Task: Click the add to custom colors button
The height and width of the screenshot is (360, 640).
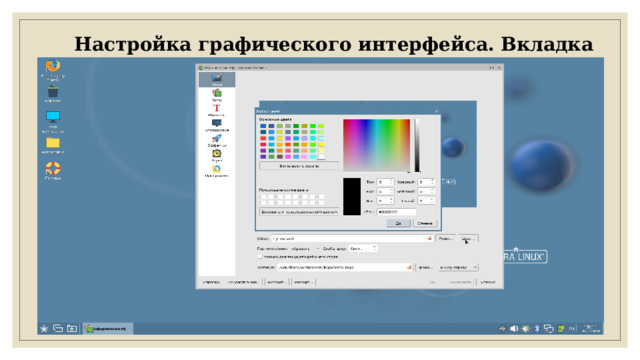Action: pyautogui.click(x=299, y=212)
